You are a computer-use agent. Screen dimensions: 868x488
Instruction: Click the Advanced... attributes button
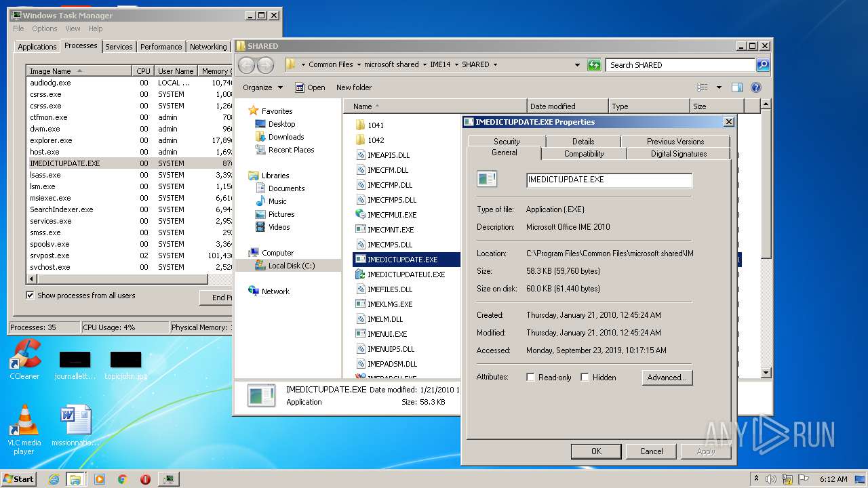pos(667,378)
